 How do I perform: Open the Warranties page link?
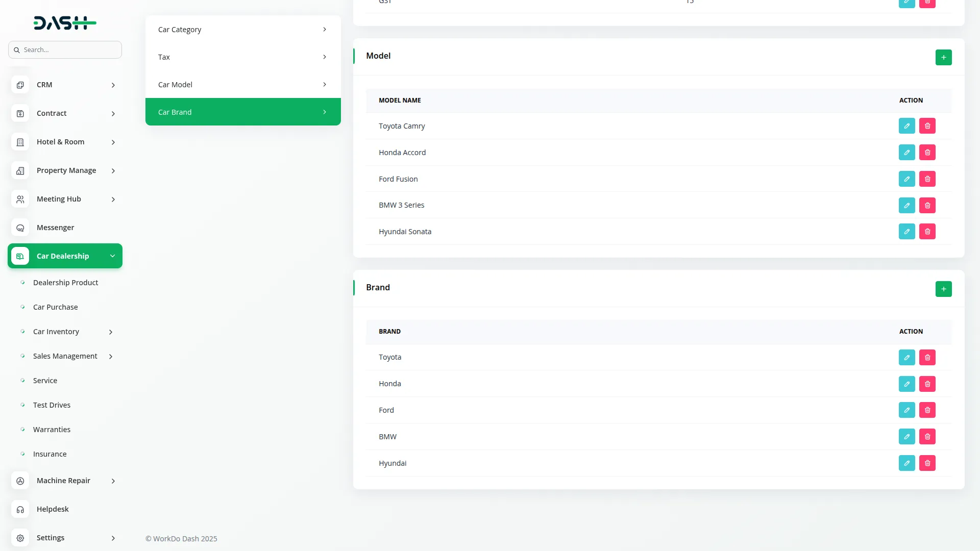(x=52, y=430)
